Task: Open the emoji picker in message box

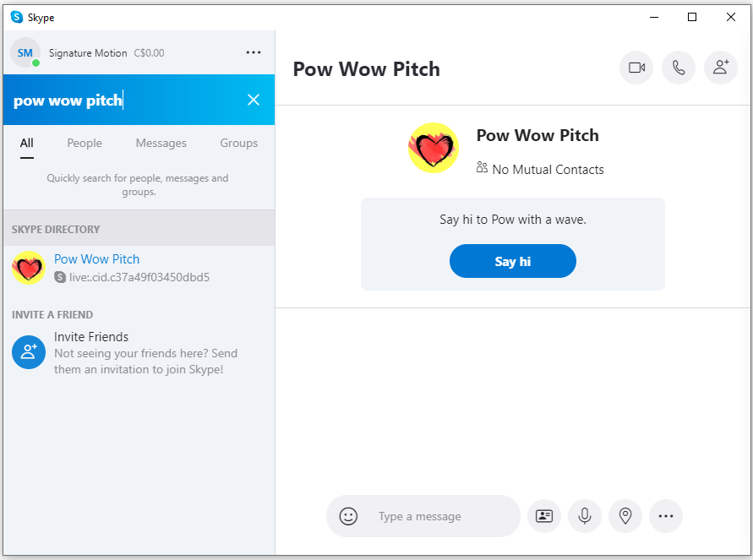Action: tap(348, 516)
